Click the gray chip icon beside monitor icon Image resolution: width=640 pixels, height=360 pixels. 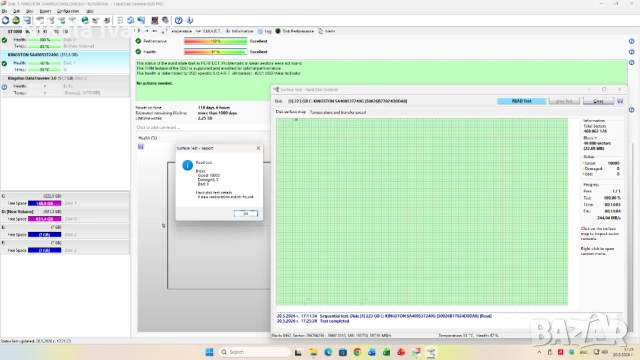point(165,20)
